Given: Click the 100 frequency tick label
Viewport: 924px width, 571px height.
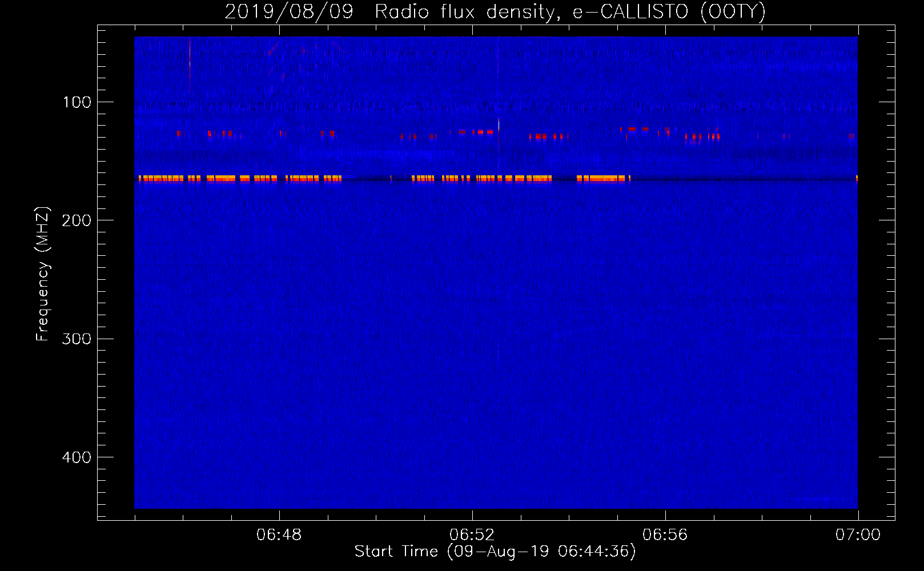Looking at the screenshot, I should [x=77, y=102].
